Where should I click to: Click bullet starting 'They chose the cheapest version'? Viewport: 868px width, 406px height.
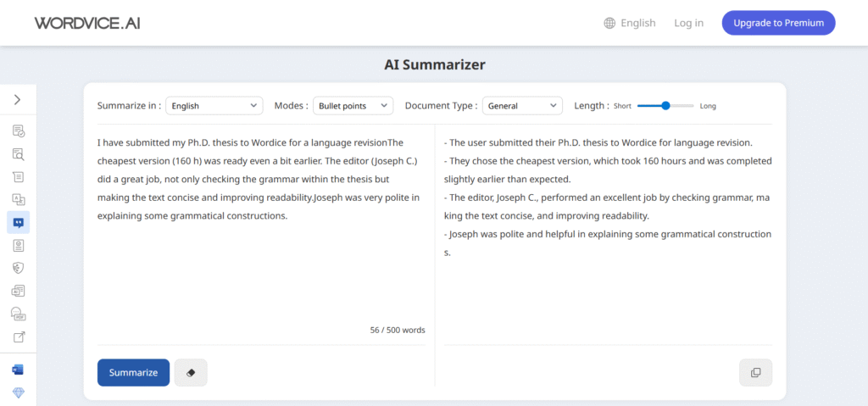(608, 170)
